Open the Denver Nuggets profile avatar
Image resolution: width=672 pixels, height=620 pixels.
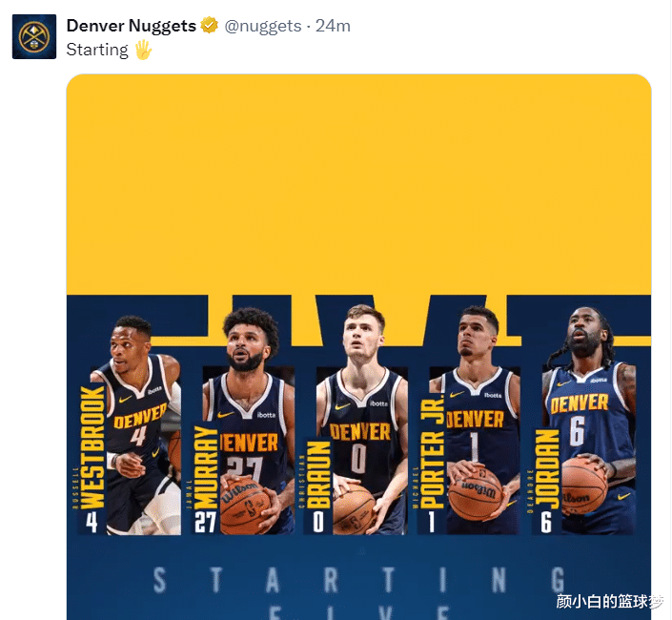click(34, 36)
